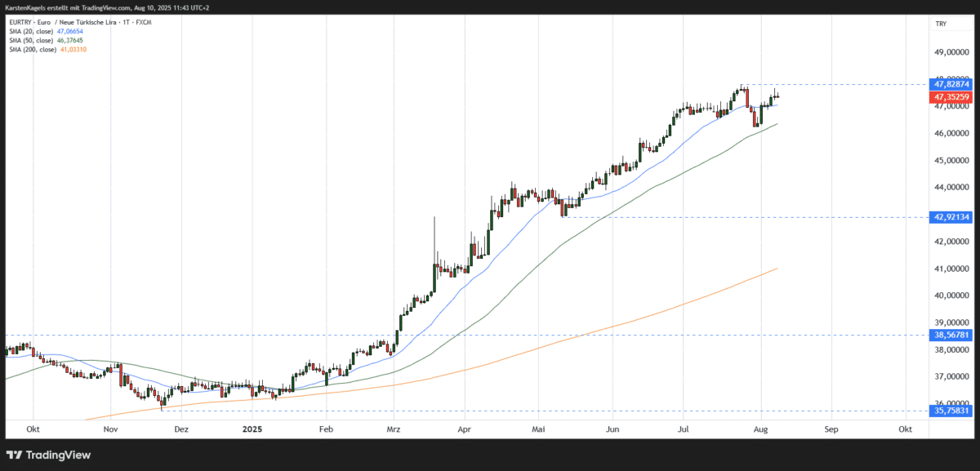Click the TradingView logo at bottom left
Viewport: 980px width, 471px height.
tap(49, 455)
